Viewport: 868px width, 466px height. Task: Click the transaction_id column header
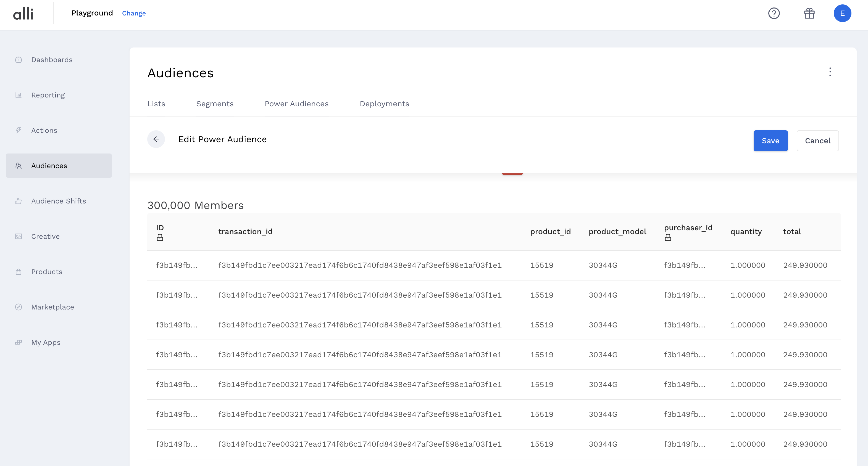[x=245, y=232]
